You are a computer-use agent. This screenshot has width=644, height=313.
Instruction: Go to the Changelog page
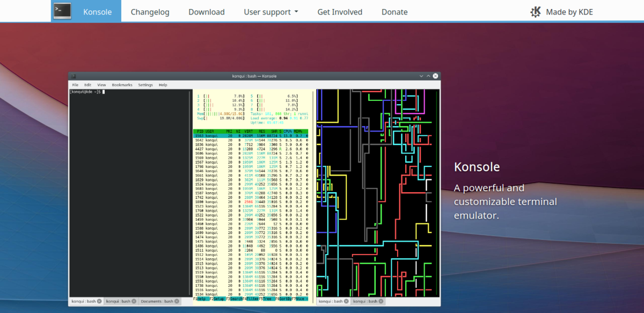pos(150,12)
